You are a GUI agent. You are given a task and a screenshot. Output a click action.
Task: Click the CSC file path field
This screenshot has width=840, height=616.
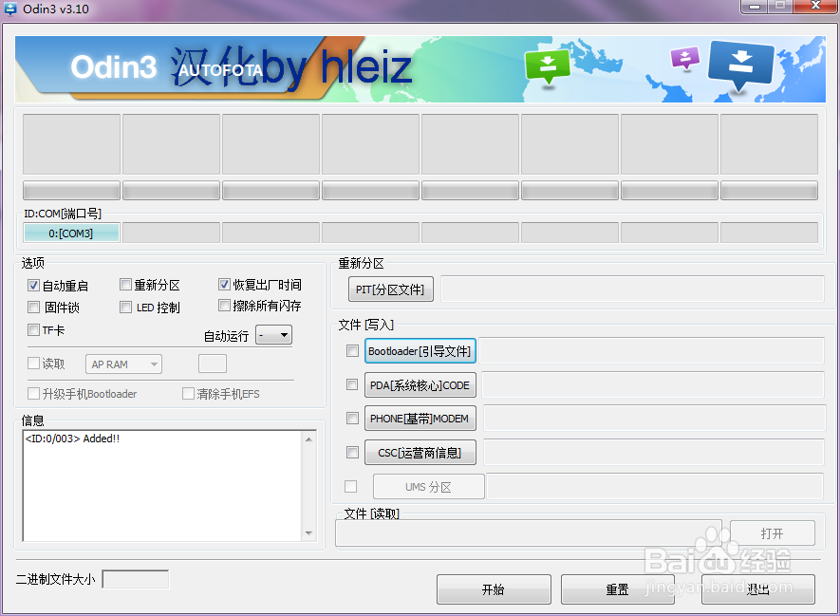coord(654,453)
